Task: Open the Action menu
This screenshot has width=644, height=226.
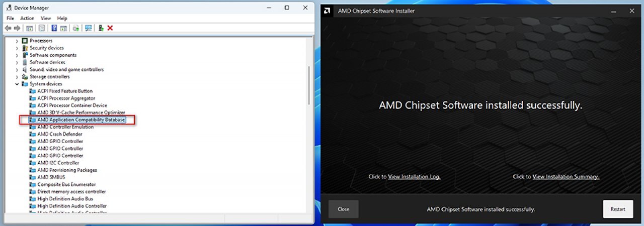Action: coord(27,18)
